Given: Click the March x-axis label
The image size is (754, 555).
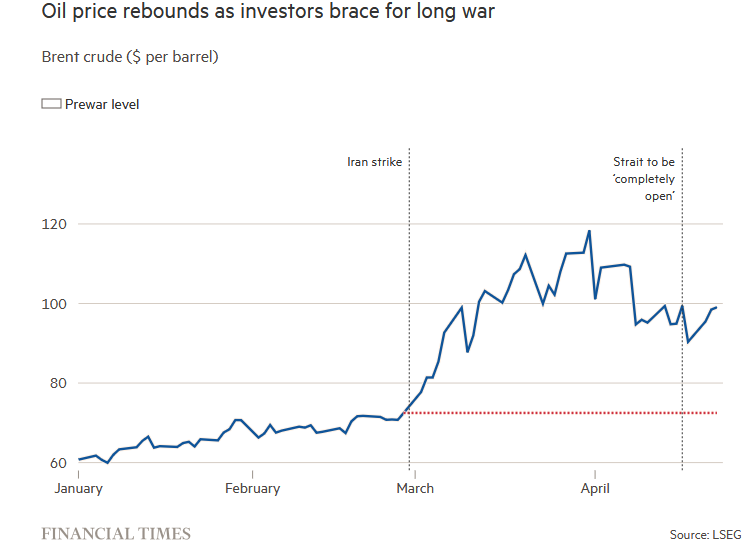Looking at the screenshot, I should [x=415, y=488].
